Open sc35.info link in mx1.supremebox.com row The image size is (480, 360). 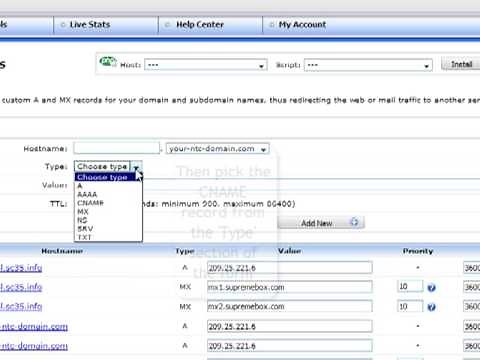click(x=21, y=287)
